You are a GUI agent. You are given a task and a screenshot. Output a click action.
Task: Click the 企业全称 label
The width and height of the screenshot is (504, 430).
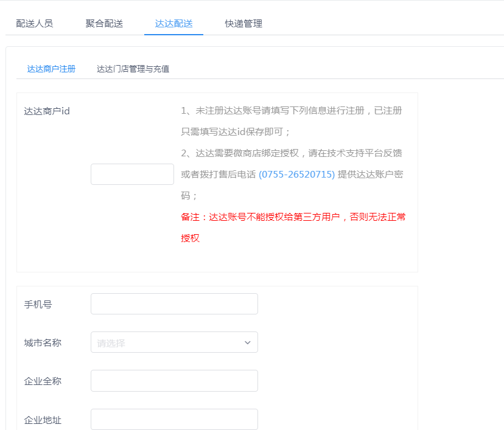tap(43, 381)
